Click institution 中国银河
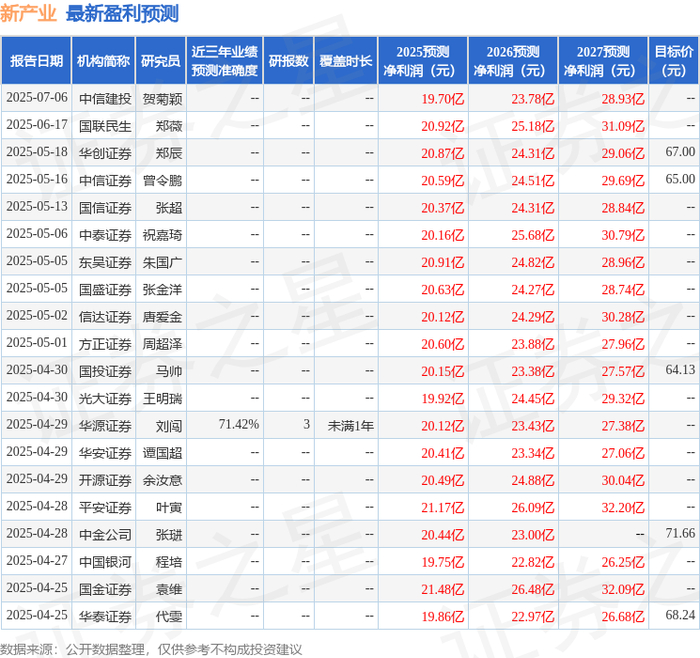Image resolution: width=700 pixels, height=658 pixels. tap(105, 562)
